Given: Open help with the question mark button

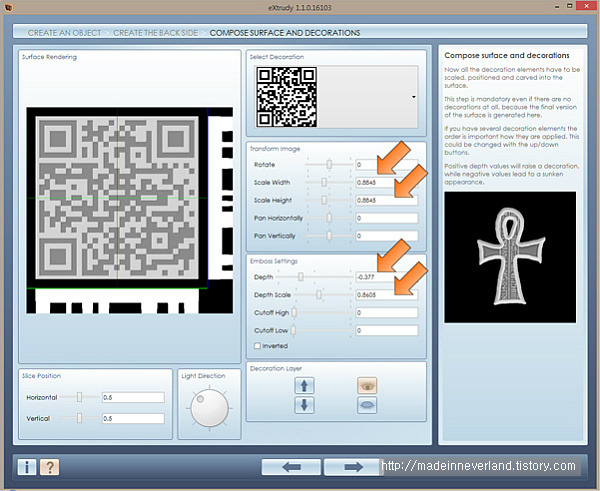Looking at the screenshot, I should (x=50, y=467).
